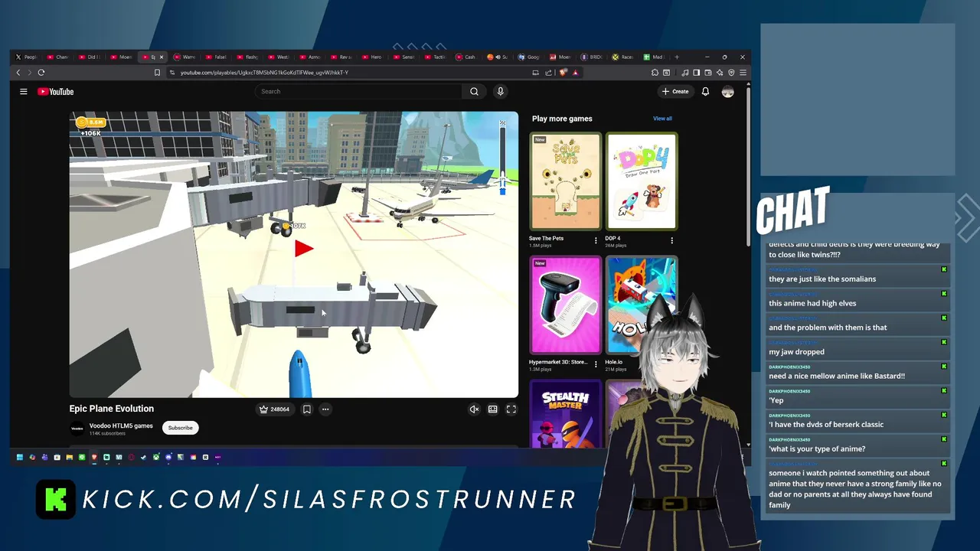Open the Hypermarket 3D Store game thumbnail

[565, 305]
